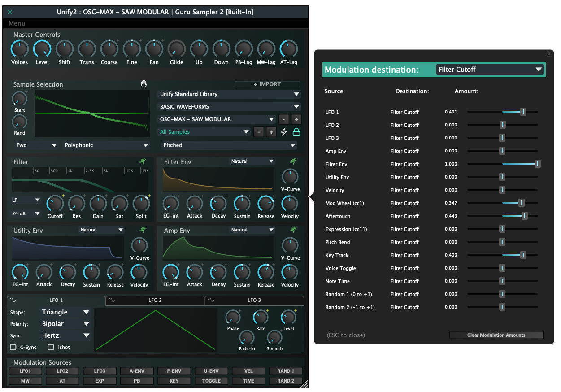Toggle the RAND 2 modulation source button
Screen dimensions: 561x392
[x=286, y=381]
